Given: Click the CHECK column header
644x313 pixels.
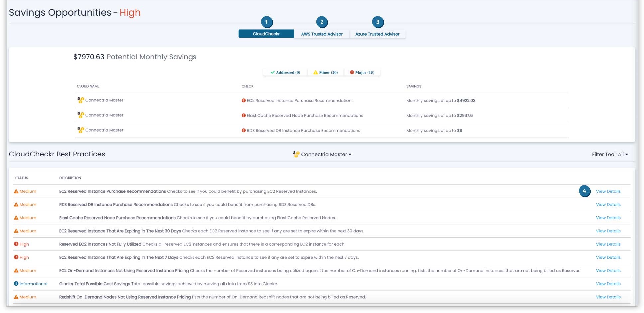Looking at the screenshot, I should click(x=247, y=86).
